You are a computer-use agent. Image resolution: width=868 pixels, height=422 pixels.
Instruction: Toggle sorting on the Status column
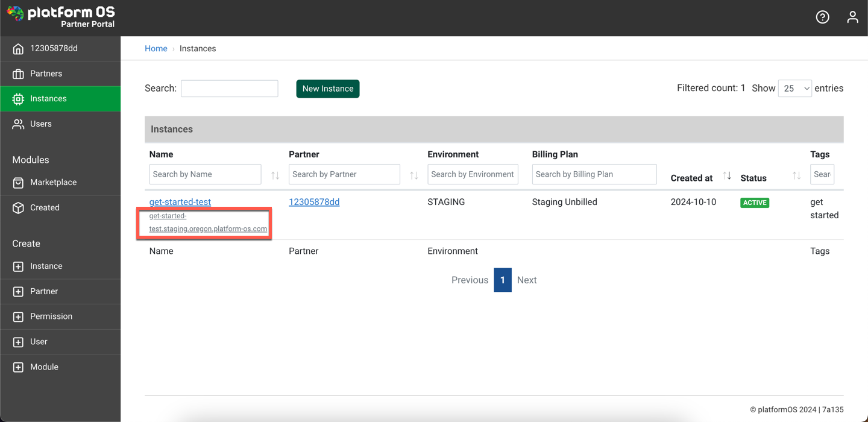[797, 175]
